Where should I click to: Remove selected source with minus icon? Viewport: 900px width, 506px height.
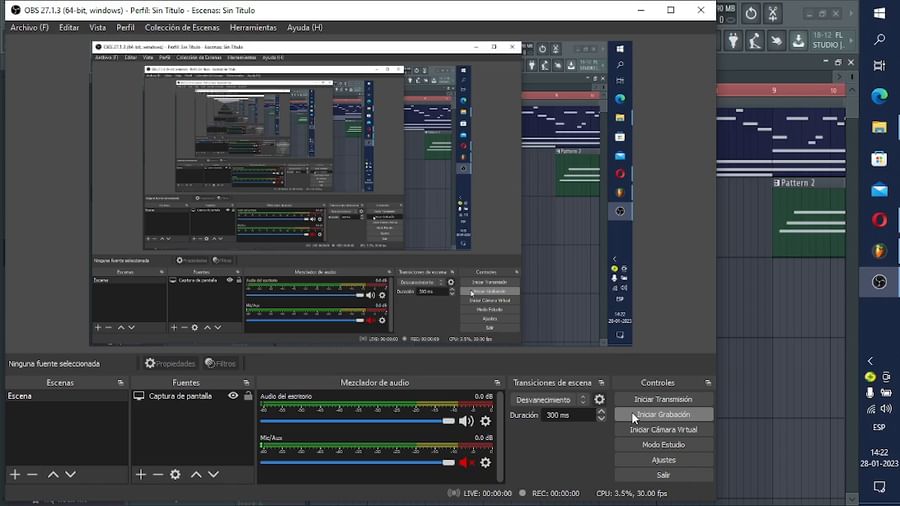(x=158, y=474)
